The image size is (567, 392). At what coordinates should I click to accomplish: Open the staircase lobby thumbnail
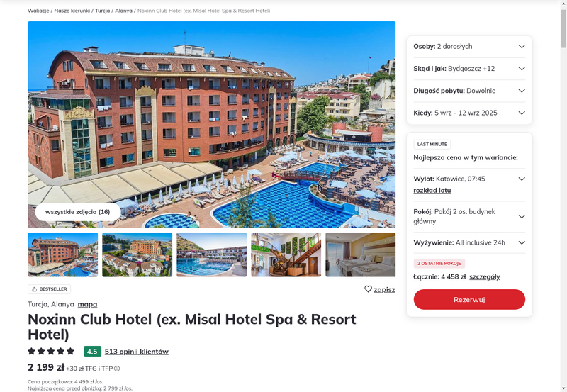[286, 254]
